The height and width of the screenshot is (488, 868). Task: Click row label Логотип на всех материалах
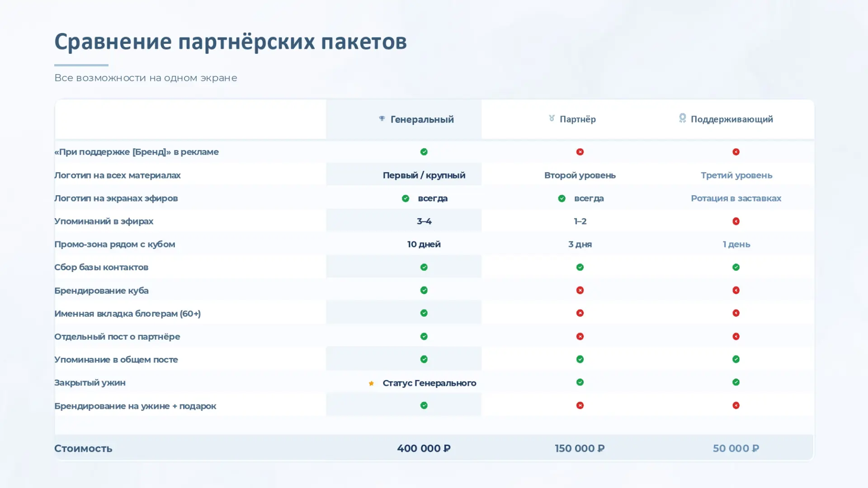click(x=118, y=175)
